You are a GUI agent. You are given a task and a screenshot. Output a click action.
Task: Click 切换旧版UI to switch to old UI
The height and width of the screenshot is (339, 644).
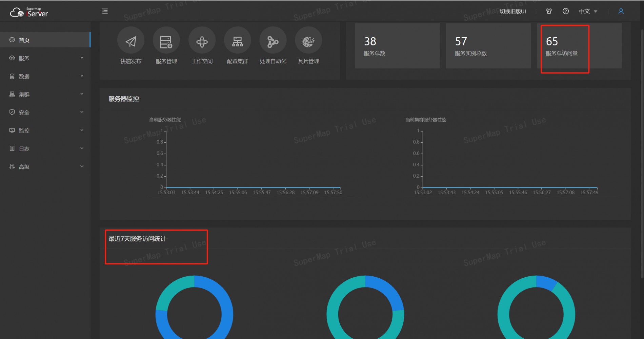[x=513, y=12]
